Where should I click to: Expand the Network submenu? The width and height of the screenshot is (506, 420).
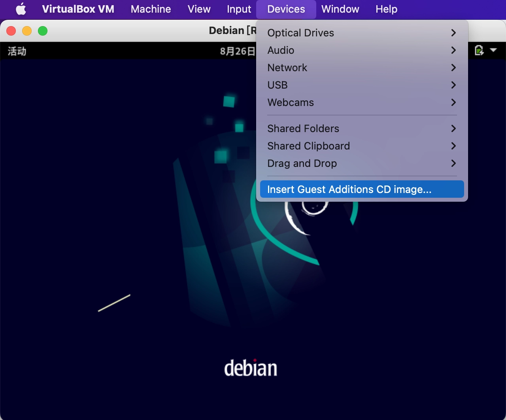click(362, 68)
